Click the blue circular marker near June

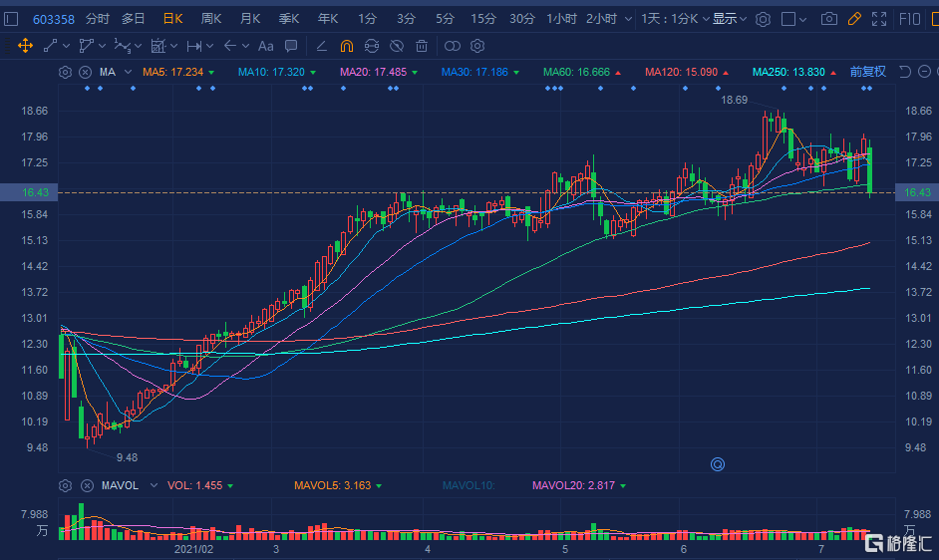click(x=718, y=464)
